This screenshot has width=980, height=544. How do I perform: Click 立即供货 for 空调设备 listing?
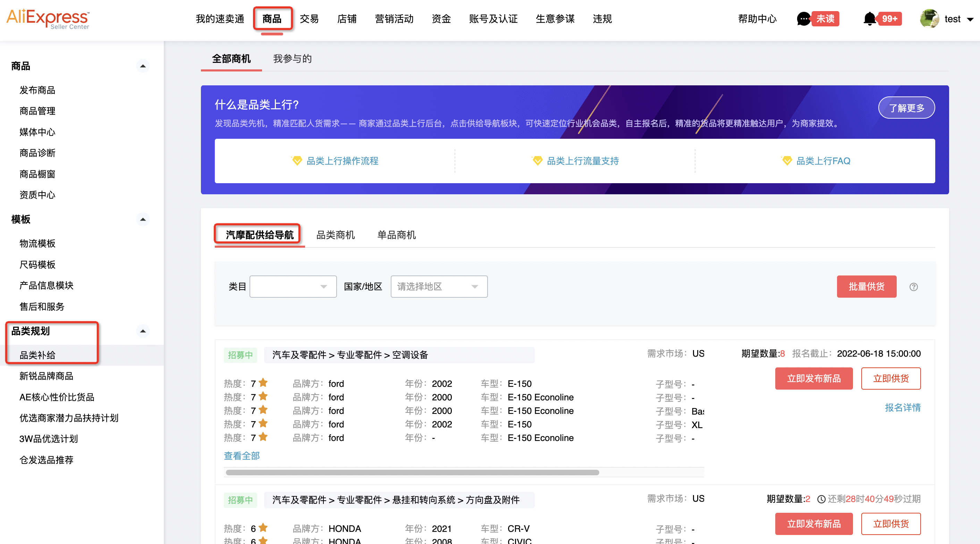point(891,379)
